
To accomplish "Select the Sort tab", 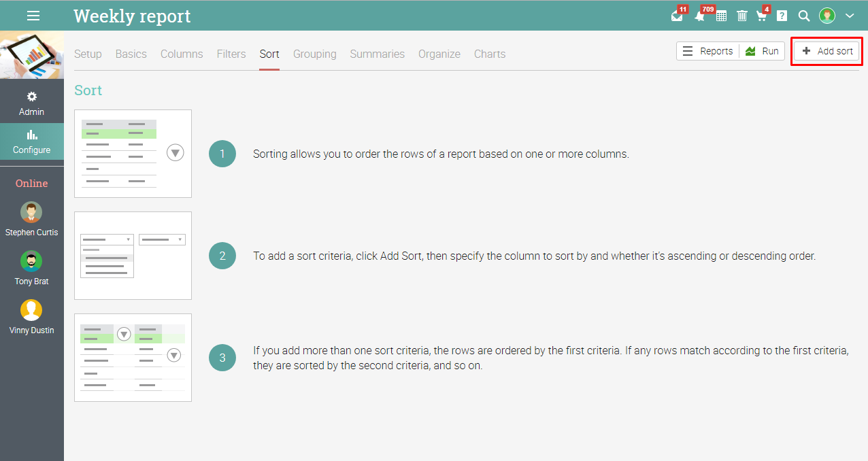I will (x=269, y=54).
